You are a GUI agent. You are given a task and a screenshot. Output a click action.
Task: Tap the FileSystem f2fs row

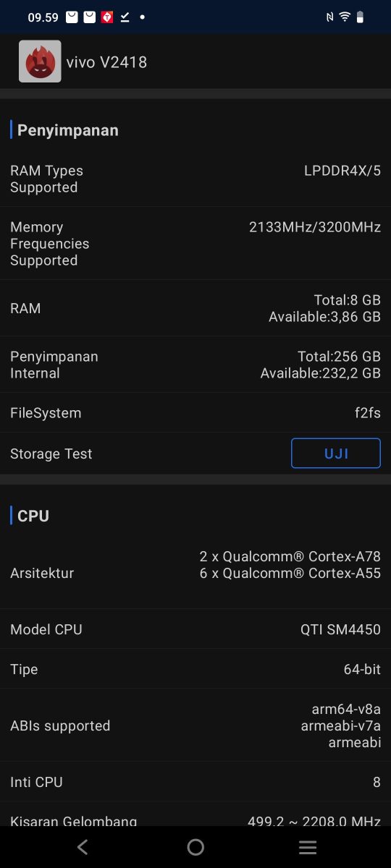pos(195,413)
